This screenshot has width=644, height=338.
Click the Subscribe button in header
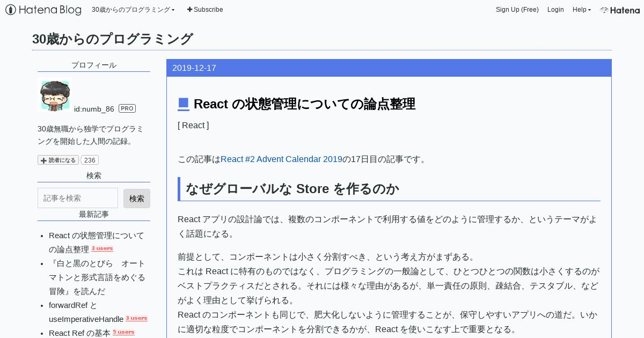click(205, 10)
